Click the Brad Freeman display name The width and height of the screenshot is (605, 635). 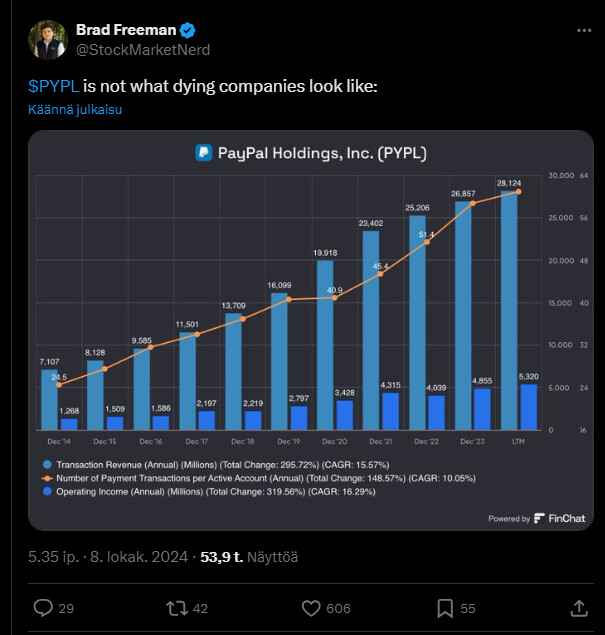click(x=126, y=30)
